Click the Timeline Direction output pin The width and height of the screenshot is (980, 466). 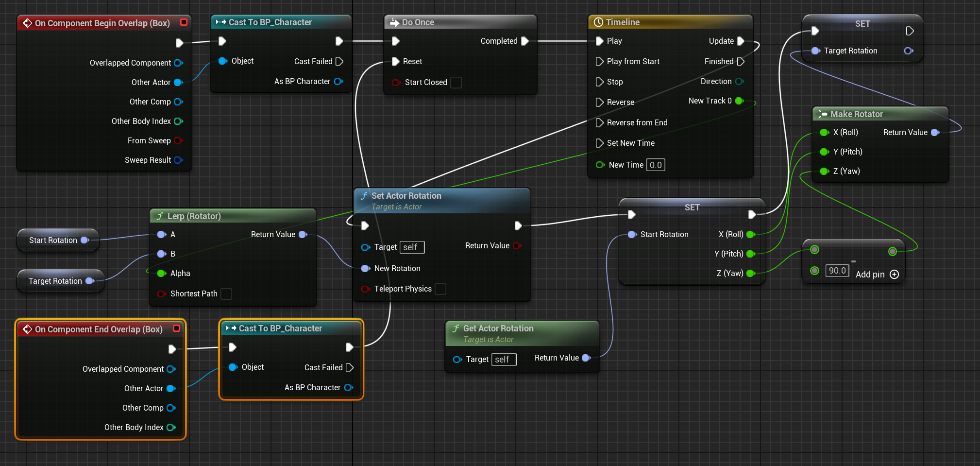point(740,82)
